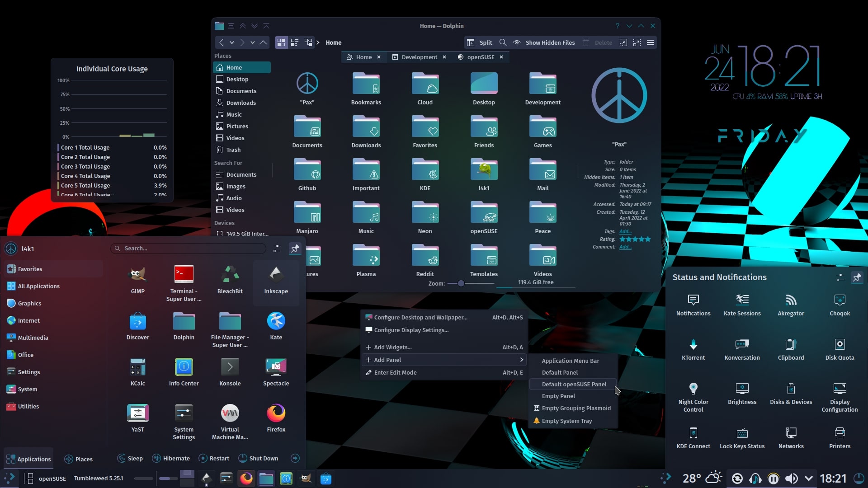Open the Github folder in Dolphin
This screenshot has height=488, width=868.
pos(307,175)
